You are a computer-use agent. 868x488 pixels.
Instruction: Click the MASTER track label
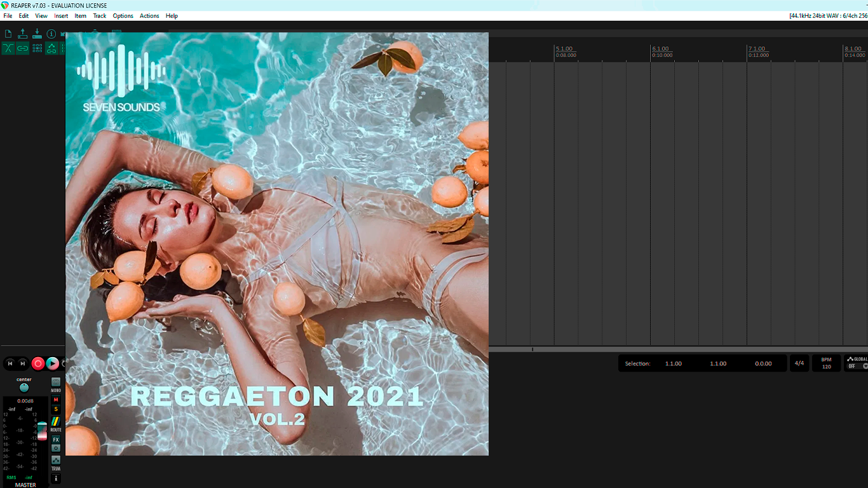(25, 485)
